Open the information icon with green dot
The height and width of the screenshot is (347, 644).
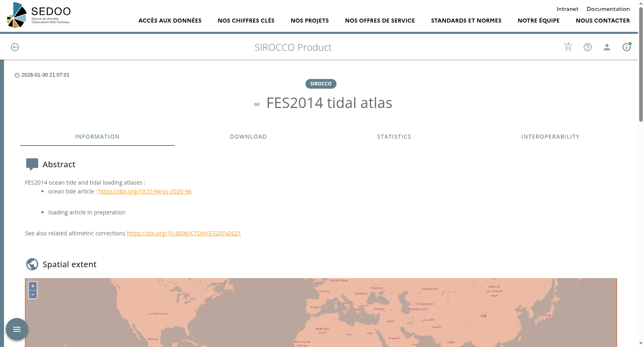627,47
